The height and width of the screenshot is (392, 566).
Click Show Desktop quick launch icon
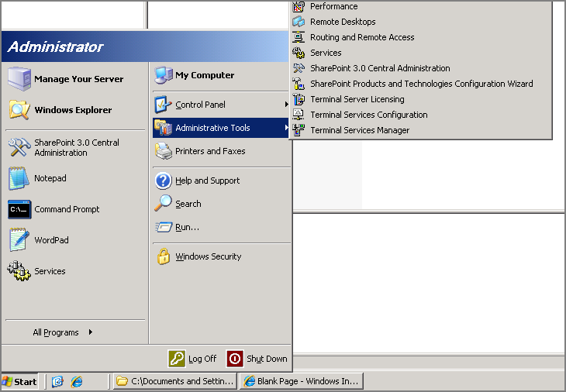pos(57,382)
